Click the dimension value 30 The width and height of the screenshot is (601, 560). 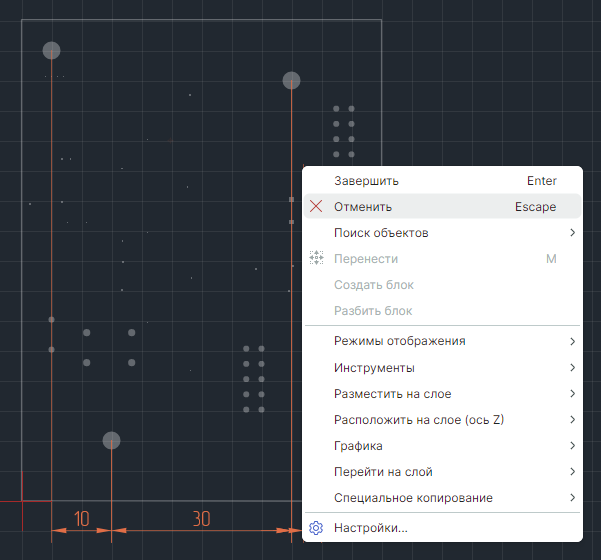(x=201, y=518)
